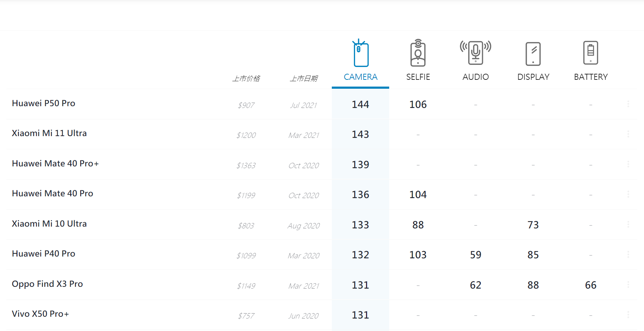Click the Audio microphone icon
The width and height of the screenshot is (644, 331).
coord(475,53)
